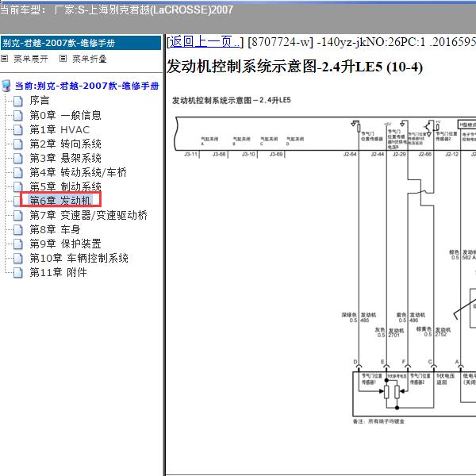The width and height of the screenshot is (476, 476).
Task: Click the page icon beside 第8章 车身
Action: click(19, 229)
